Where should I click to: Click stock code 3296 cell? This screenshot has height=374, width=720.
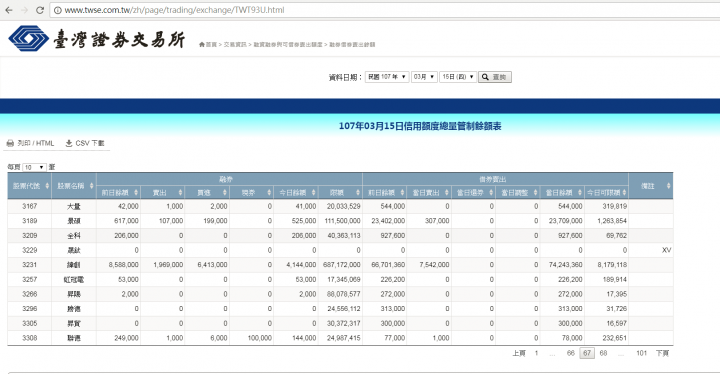tap(29, 309)
